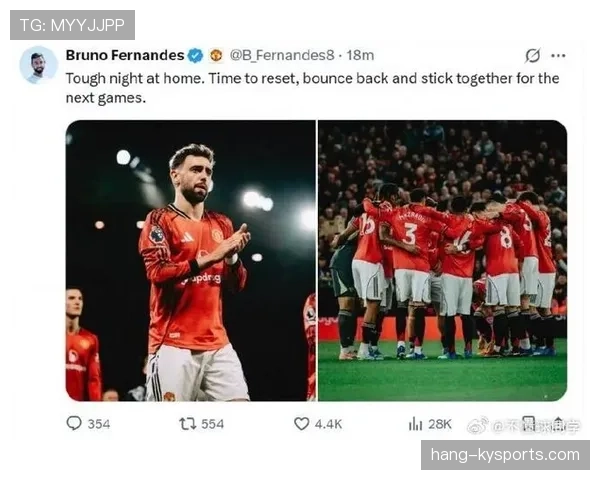Click the tweet text 'Tough night at home'
The width and height of the screenshot is (600, 480).
point(135,79)
